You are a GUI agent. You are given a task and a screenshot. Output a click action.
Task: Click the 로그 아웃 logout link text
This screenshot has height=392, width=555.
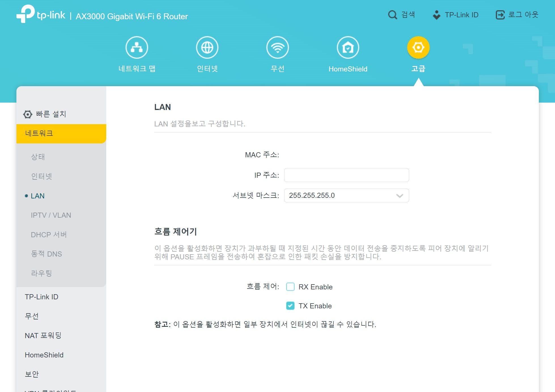(x=523, y=15)
